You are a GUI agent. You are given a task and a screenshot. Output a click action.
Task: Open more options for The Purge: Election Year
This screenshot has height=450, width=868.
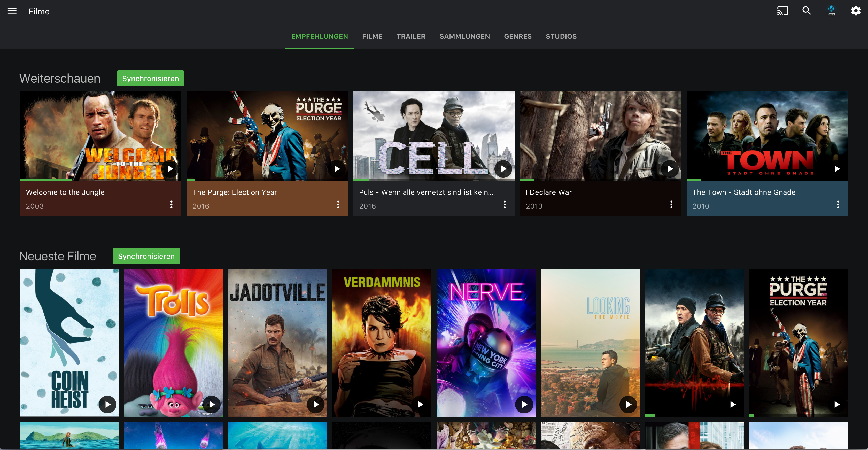click(338, 204)
